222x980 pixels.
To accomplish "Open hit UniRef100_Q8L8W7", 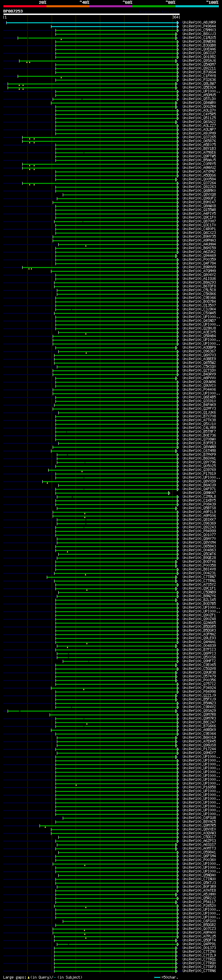I will click(x=199, y=84).
